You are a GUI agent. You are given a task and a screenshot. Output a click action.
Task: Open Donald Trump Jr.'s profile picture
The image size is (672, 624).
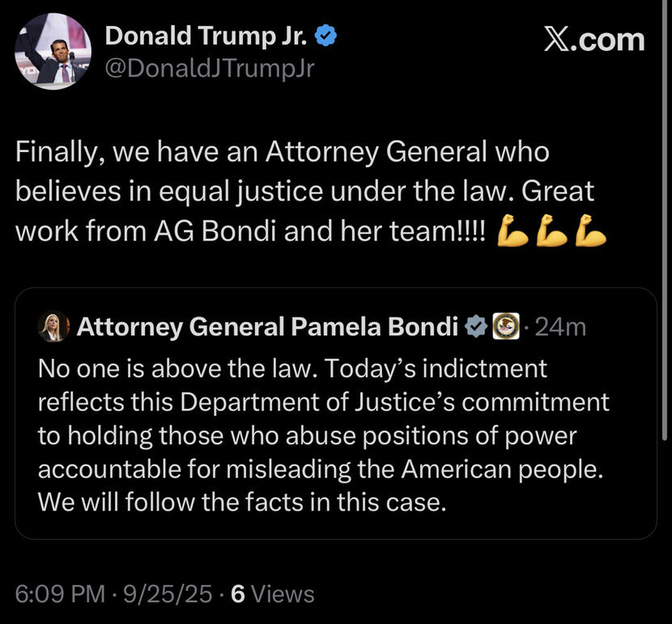(53, 50)
